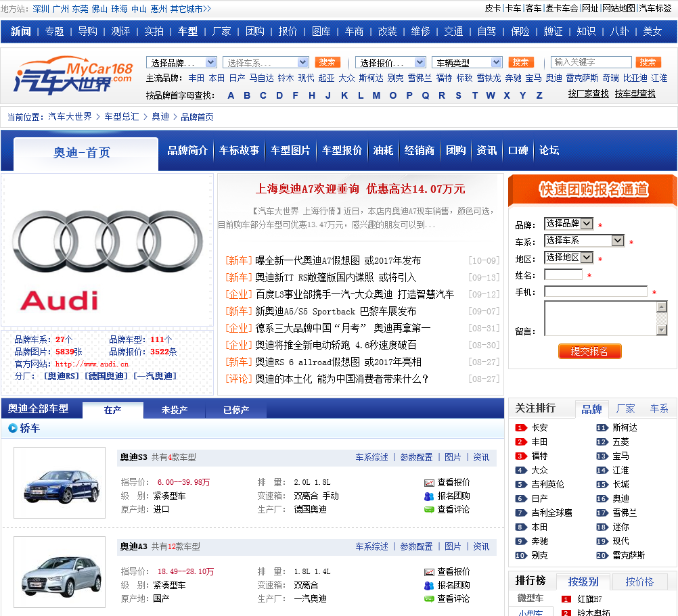Click the chart icon beside 查看报价 for 奥迪S3
The width and height of the screenshot is (678, 616).
[x=429, y=483]
